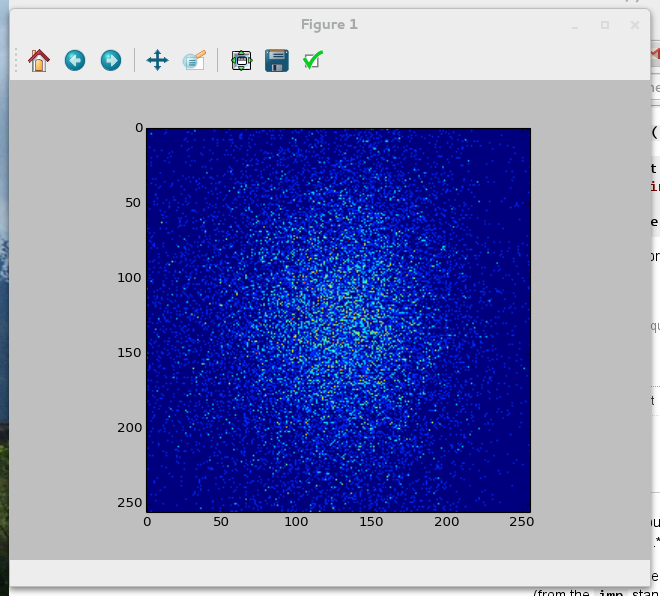Click the x-axis tick label 200
Screen dimensions: 660x596
pos(447,522)
